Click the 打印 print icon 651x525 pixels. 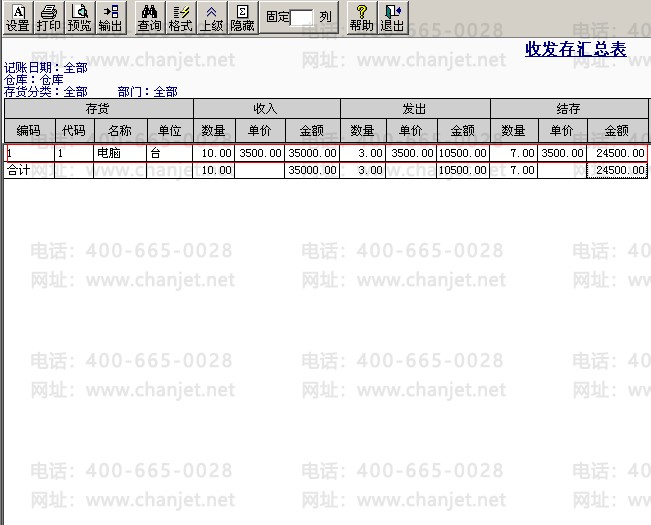[49, 18]
